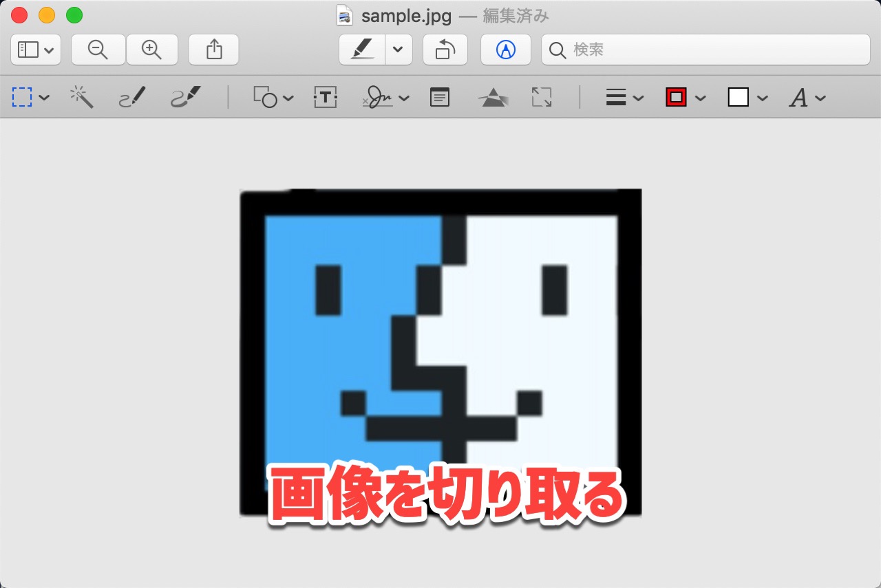Select the Sketch pen tool

pyautogui.click(x=133, y=97)
